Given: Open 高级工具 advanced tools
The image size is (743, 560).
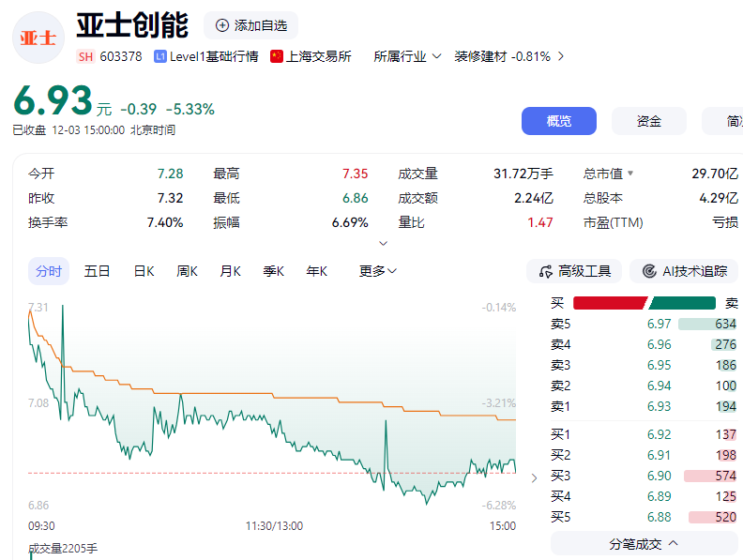Looking at the screenshot, I should tap(574, 271).
